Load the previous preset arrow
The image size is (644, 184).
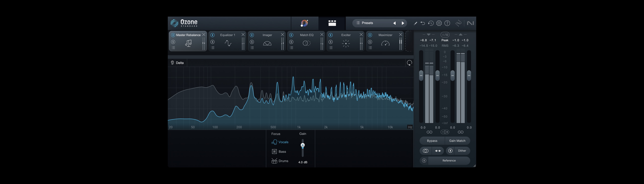pos(394,23)
